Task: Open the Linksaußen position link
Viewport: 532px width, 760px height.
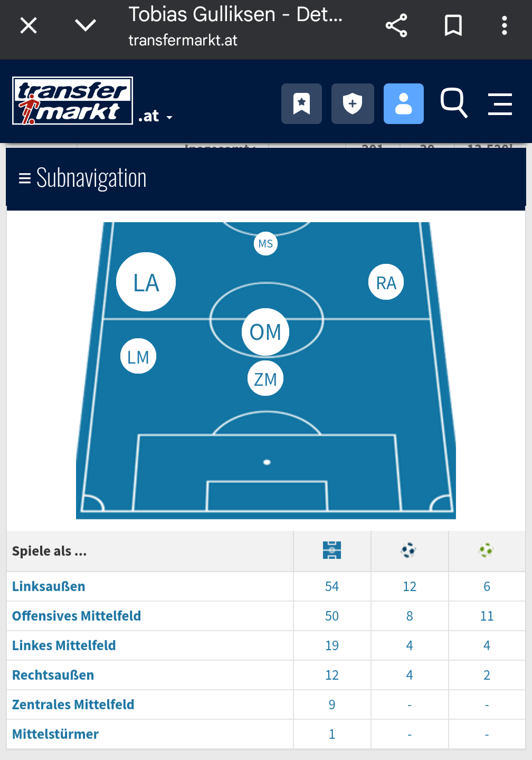Action: coord(49,586)
